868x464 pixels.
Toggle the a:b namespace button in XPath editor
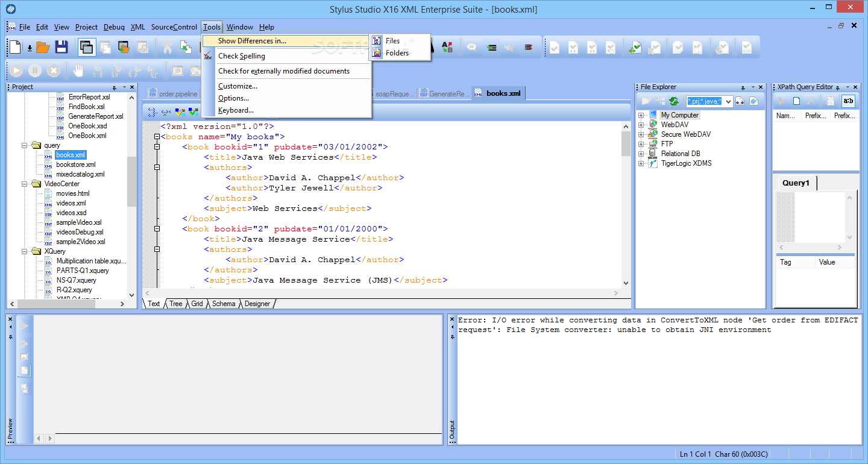848,101
